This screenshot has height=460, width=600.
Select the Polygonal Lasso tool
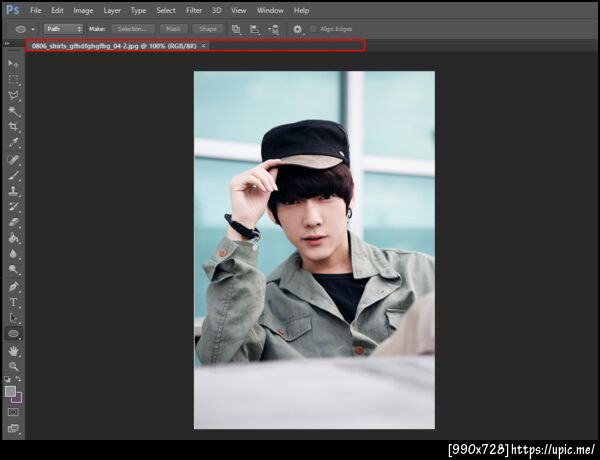pyautogui.click(x=13, y=95)
